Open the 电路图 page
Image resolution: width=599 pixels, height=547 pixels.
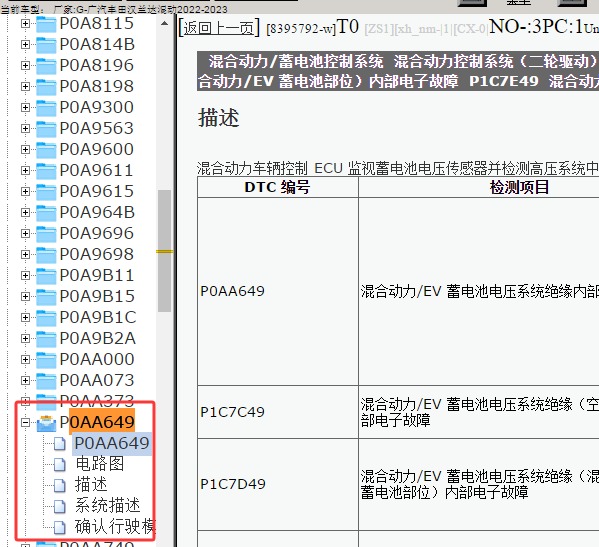point(99,464)
